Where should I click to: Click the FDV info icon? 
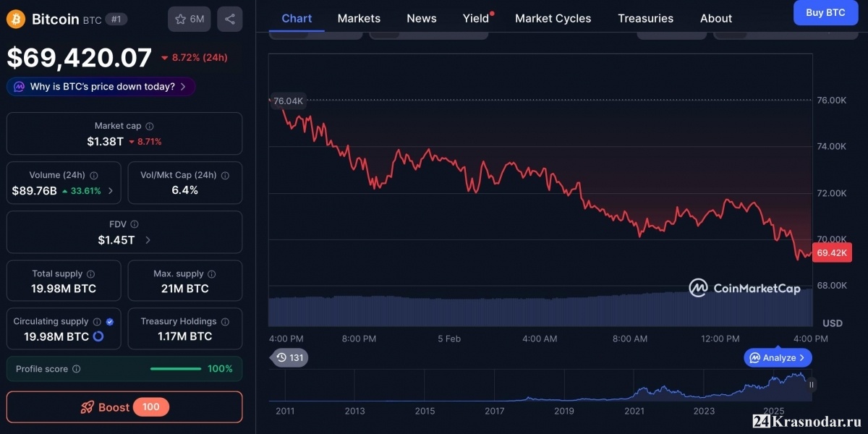135,224
